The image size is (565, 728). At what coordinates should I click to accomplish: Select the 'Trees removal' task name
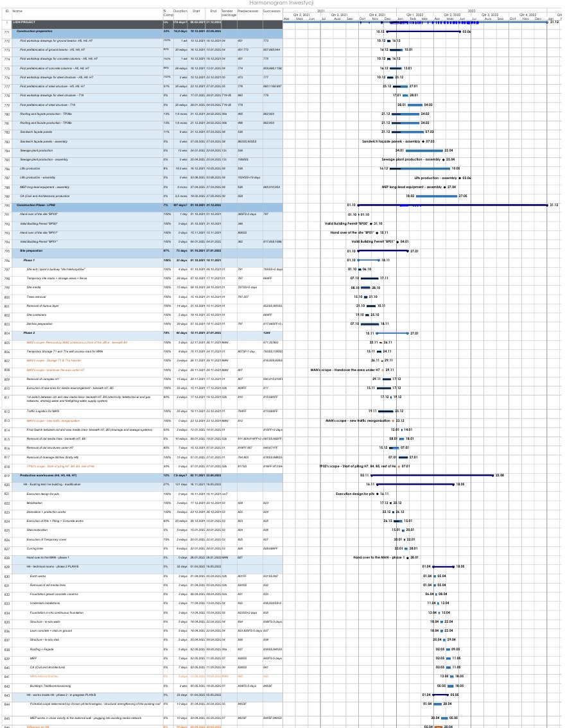[36, 297]
